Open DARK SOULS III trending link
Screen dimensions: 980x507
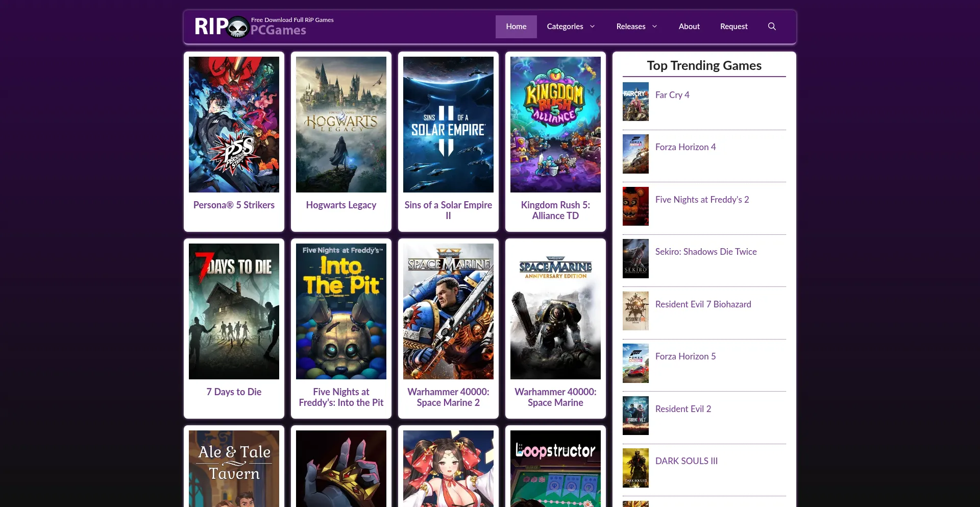click(x=687, y=461)
